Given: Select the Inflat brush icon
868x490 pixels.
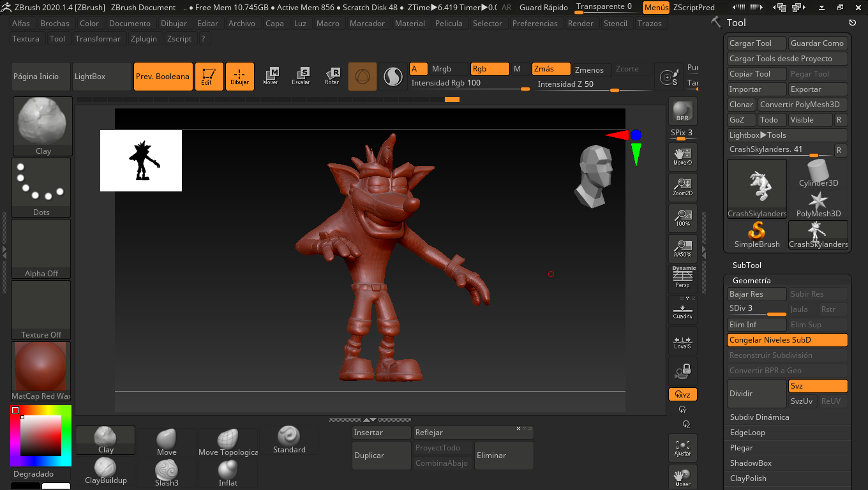Looking at the screenshot, I should point(228,473).
